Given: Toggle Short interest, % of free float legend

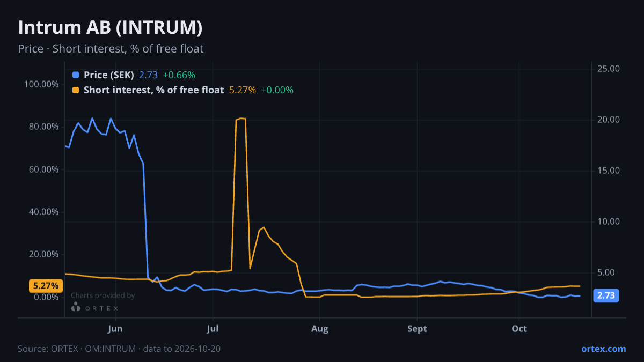Looking at the screenshot, I should click(182, 90).
